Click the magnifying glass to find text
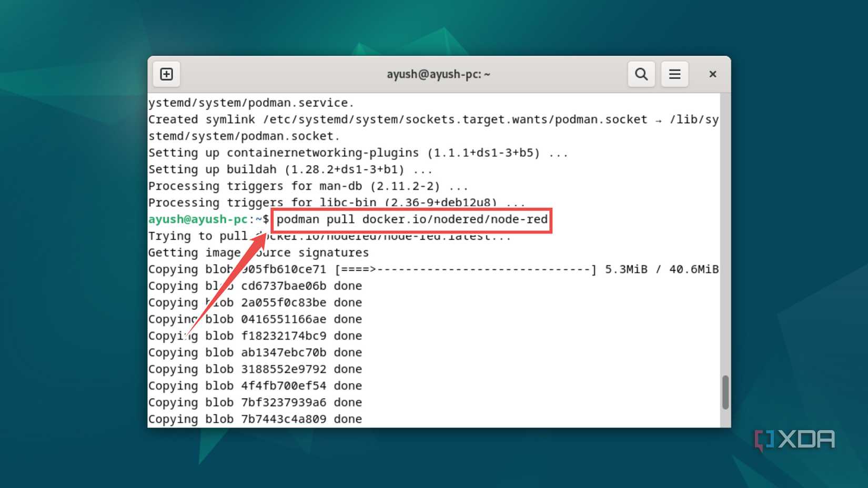Screen dimensions: 868x488 pos(641,74)
